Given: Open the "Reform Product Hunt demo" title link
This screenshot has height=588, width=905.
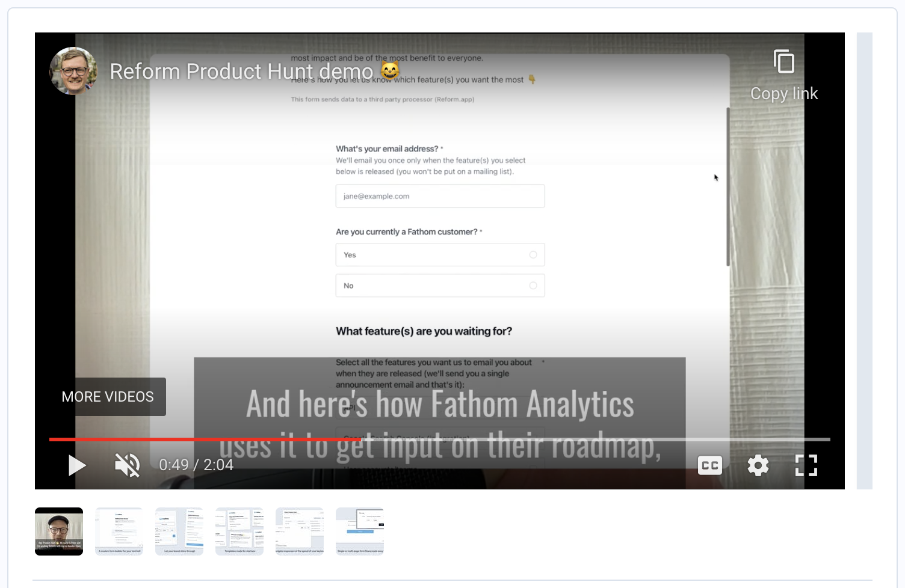Looking at the screenshot, I should [x=255, y=71].
